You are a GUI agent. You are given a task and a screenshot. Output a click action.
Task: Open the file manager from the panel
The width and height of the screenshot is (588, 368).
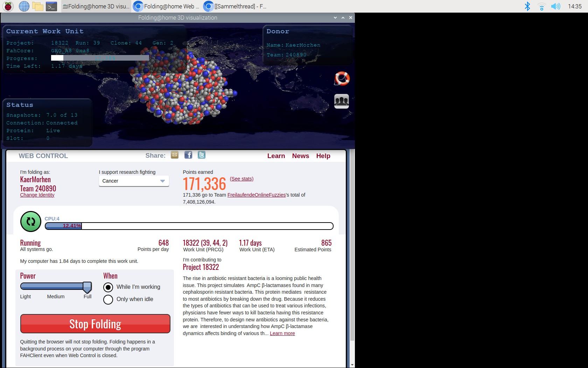point(37,6)
